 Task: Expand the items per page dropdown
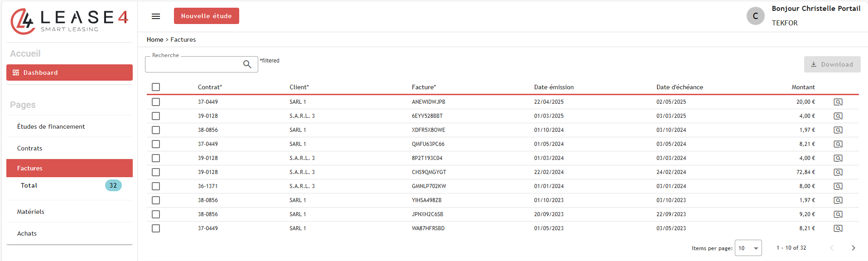coord(748,248)
